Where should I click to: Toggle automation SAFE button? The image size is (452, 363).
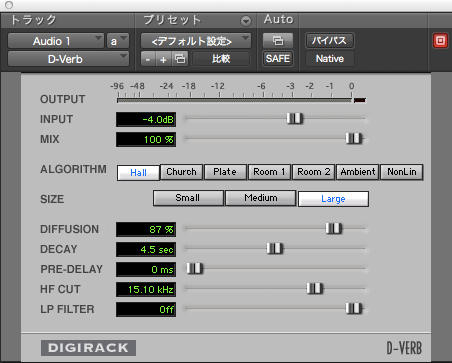point(278,59)
